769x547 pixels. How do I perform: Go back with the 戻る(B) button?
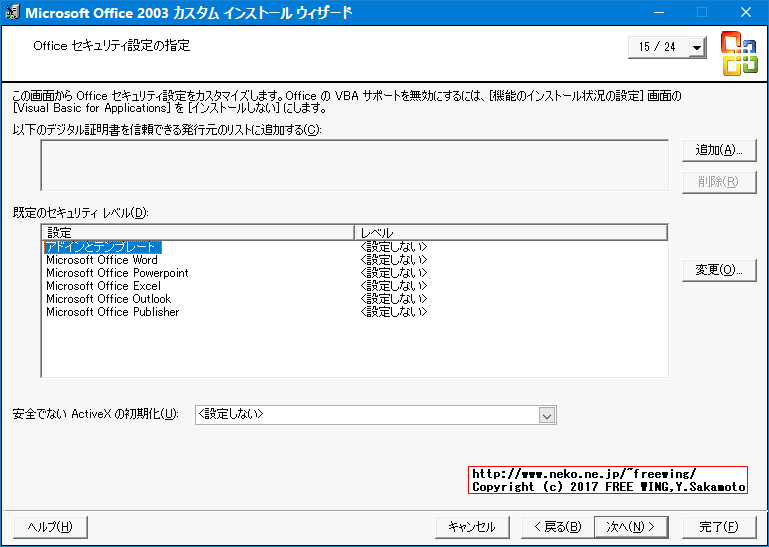coord(558,527)
